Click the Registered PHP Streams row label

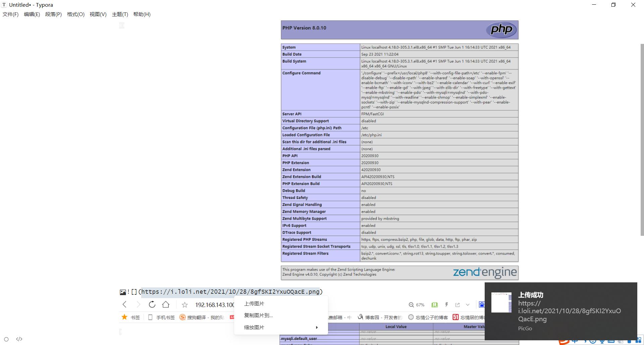click(x=305, y=239)
